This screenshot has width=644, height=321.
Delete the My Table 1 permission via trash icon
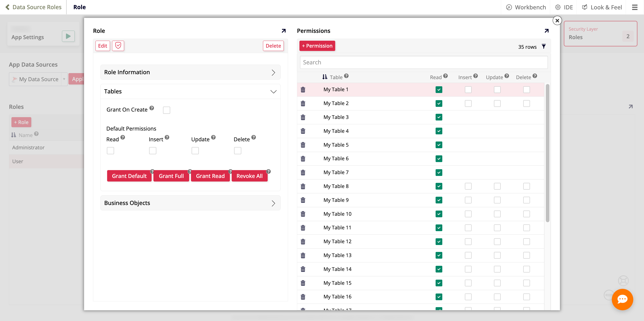(303, 89)
